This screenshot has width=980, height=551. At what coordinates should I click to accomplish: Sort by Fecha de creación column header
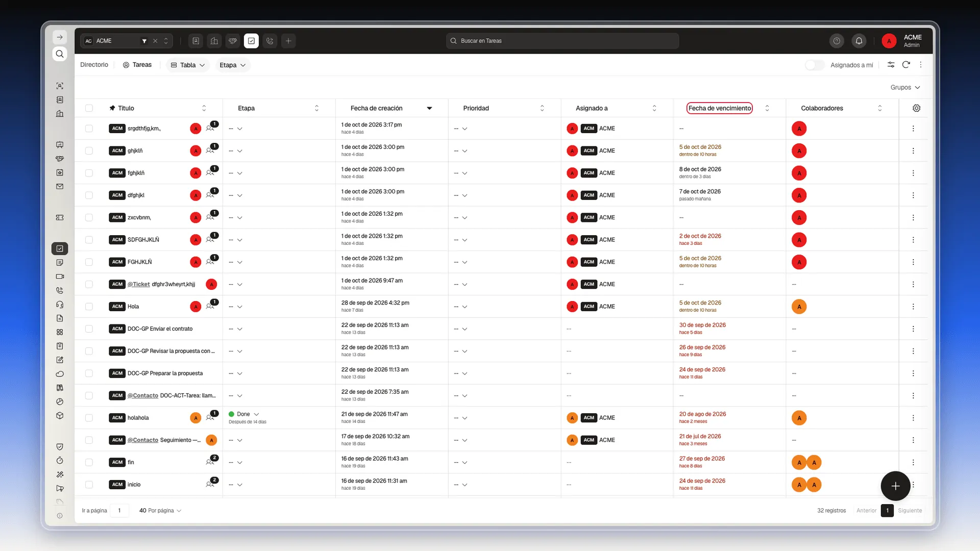[376, 108]
